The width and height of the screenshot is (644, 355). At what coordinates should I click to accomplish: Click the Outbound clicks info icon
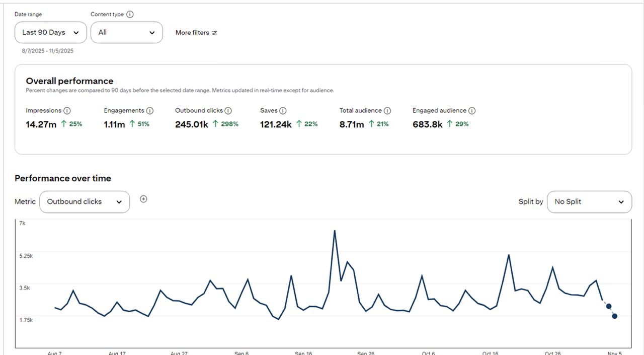(x=228, y=111)
